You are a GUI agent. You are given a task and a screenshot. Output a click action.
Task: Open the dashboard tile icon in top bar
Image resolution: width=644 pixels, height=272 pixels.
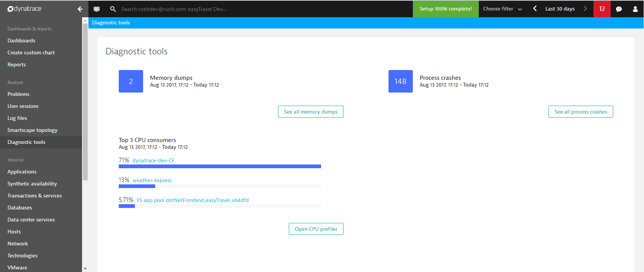97,9
